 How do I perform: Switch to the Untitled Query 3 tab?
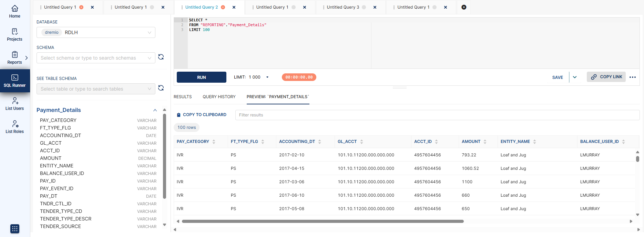(x=343, y=7)
